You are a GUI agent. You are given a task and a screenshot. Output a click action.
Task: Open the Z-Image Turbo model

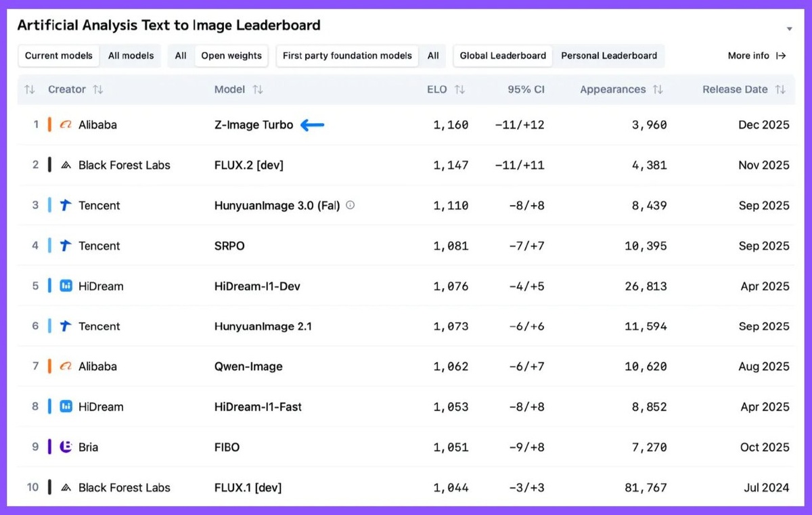click(254, 125)
